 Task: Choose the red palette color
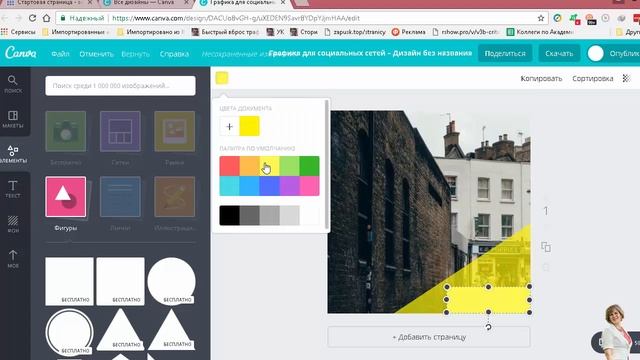point(229,166)
